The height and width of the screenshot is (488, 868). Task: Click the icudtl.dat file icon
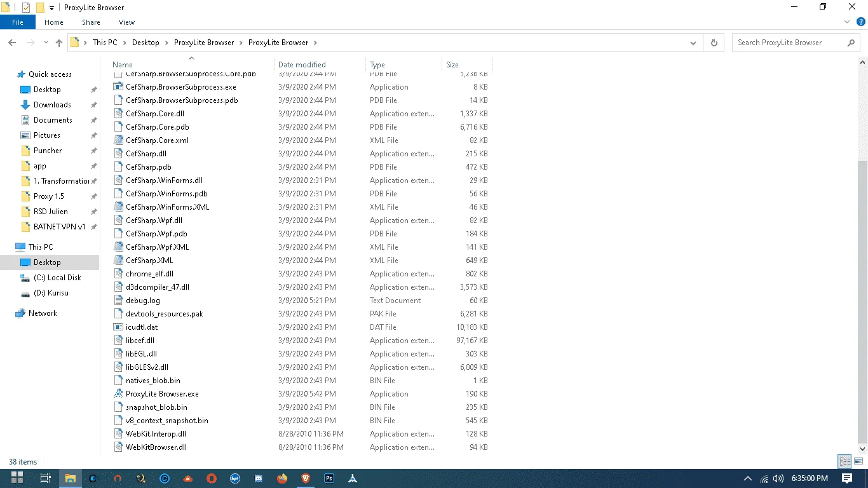coord(118,327)
